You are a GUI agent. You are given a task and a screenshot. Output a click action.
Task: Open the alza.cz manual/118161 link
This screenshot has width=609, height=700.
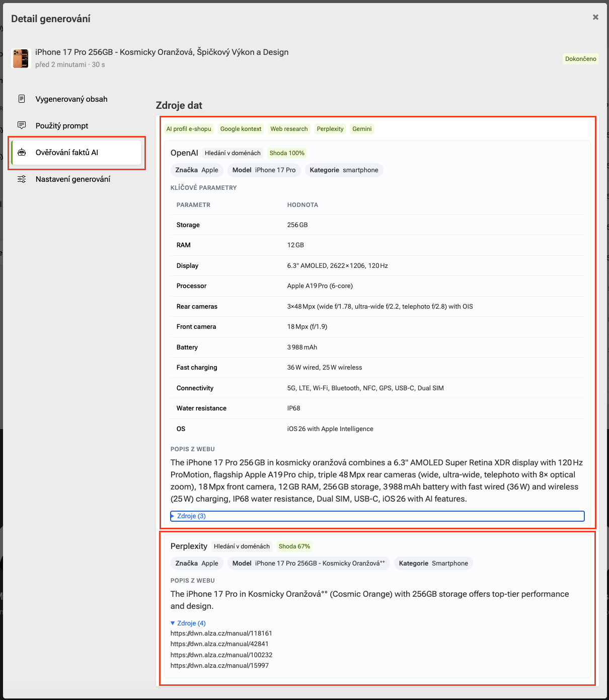pos(221,633)
